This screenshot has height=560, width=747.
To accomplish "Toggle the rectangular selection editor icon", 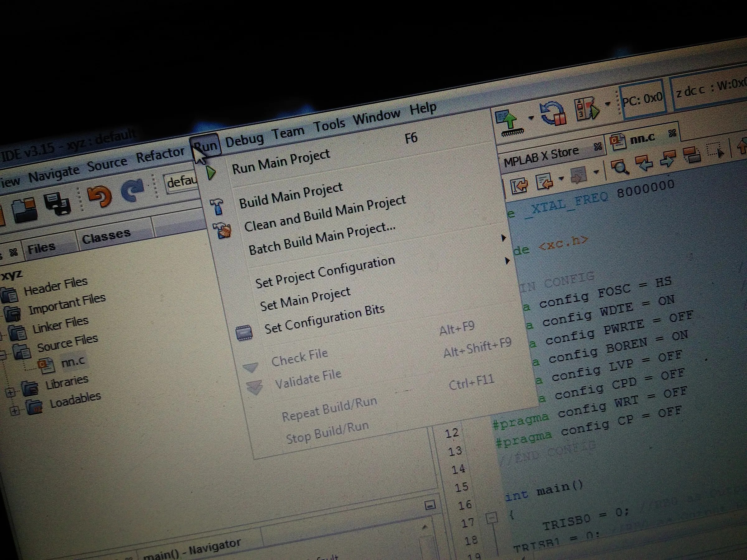I will [715, 151].
